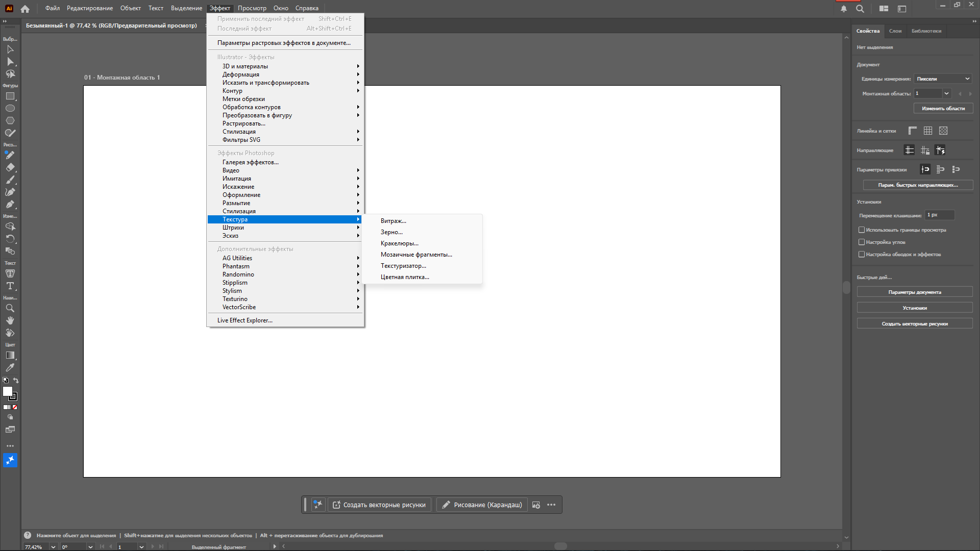980x551 pixels.
Task: Choose 'Кракелюры...' texture effect
Action: pos(422,243)
